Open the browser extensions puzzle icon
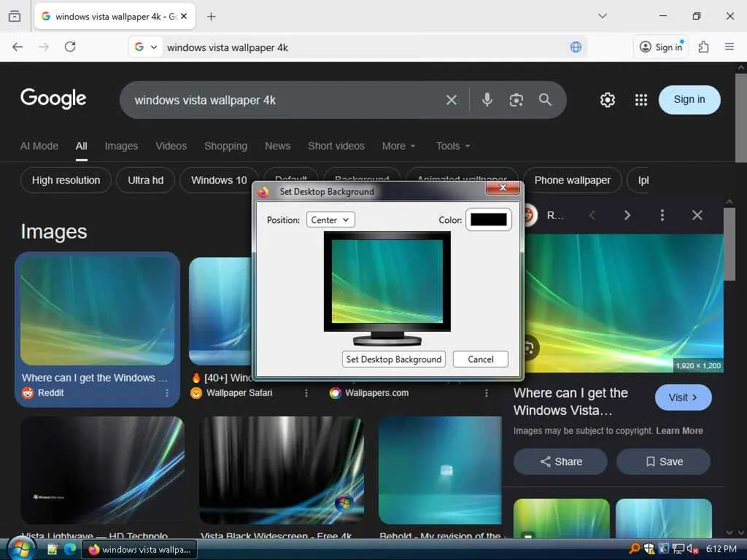The width and height of the screenshot is (747, 560). coord(703,47)
